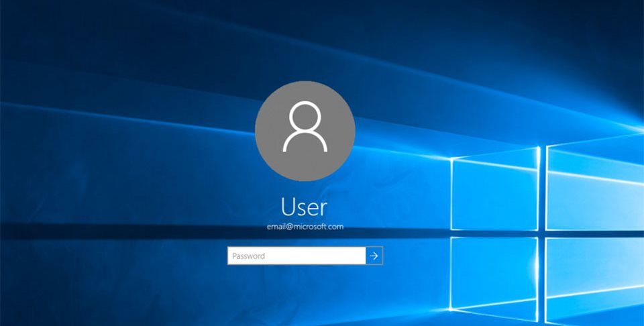Viewport: 644px width, 326px height.
Task: Click the "User" account name
Action: (x=305, y=207)
